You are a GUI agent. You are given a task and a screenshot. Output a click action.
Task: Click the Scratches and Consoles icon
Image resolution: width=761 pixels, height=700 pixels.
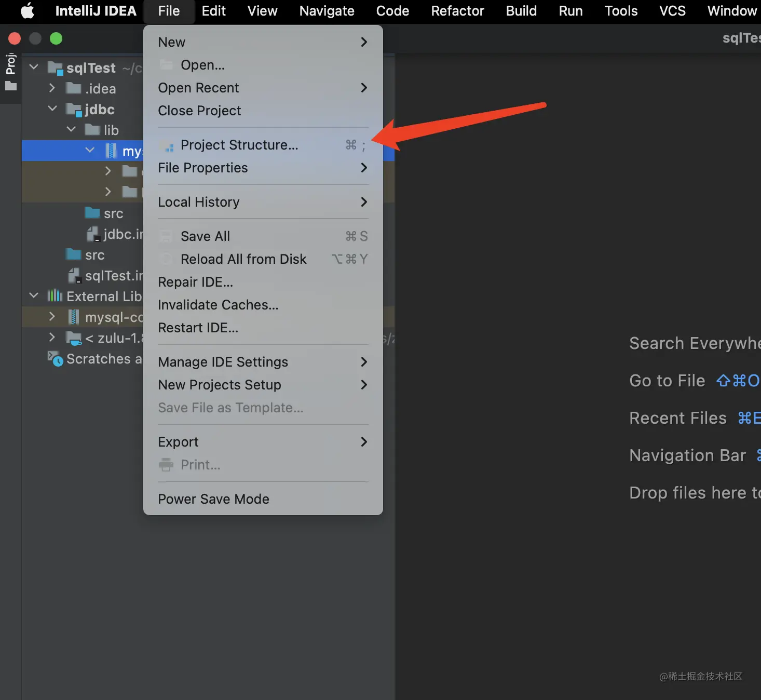(55, 358)
